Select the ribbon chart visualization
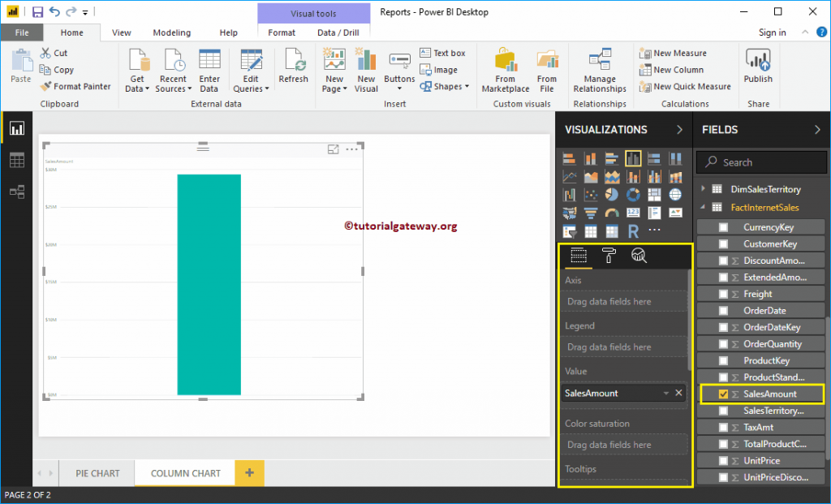 coord(675,176)
